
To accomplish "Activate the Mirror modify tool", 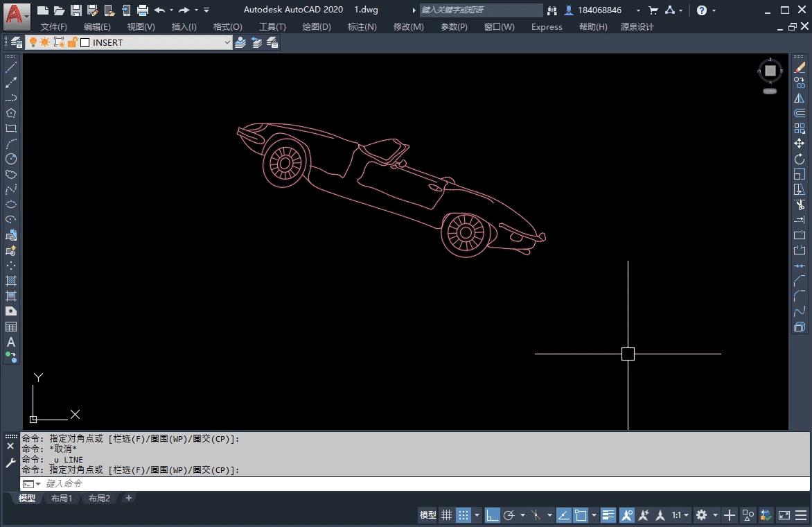I will 800,97.
